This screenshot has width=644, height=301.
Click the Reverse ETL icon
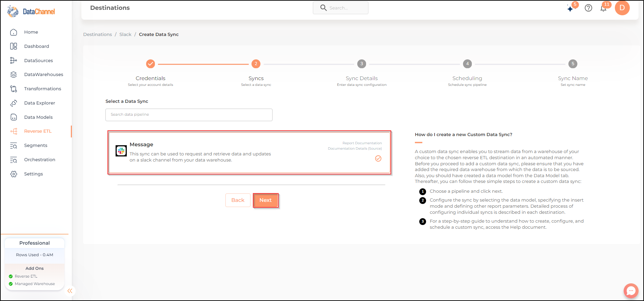pos(14,131)
